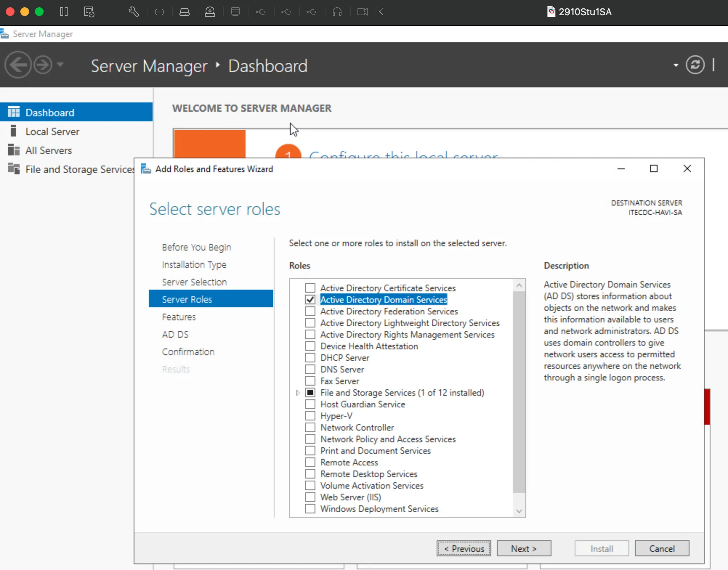Screen dimensions: 728x570
Task: Go to the Features wizard step
Action: tap(179, 317)
